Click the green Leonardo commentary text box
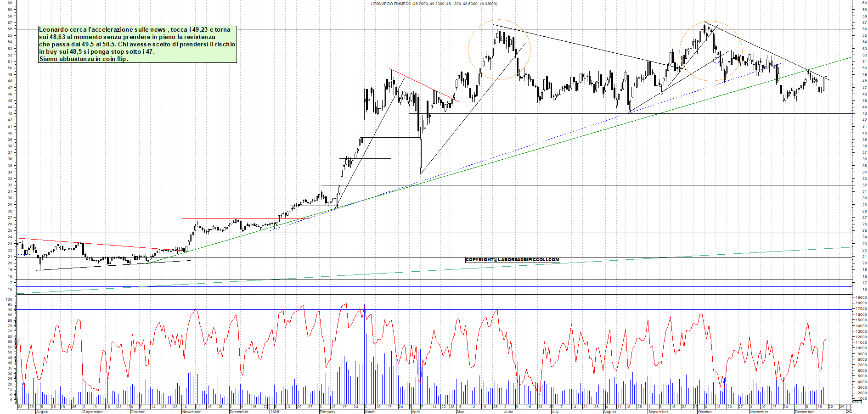This screenshot has height=414, width=868. pyautogui.click(x=137, y=44)
